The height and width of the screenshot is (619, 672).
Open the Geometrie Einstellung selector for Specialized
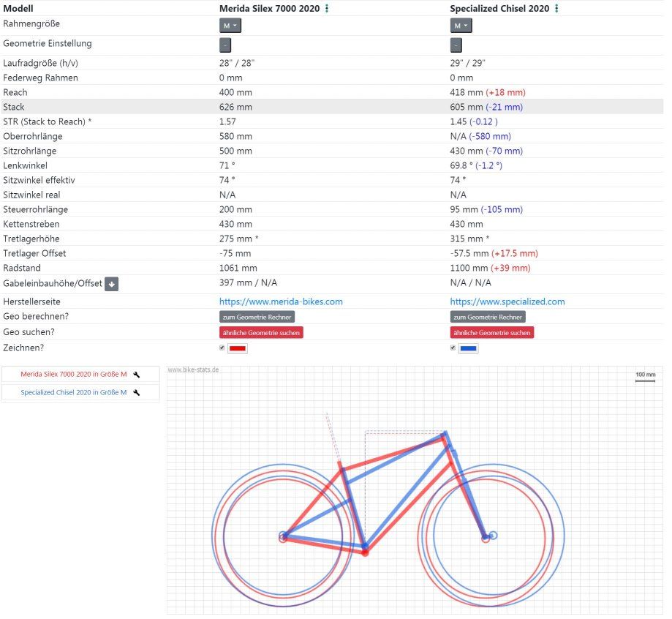click(456, 45)
